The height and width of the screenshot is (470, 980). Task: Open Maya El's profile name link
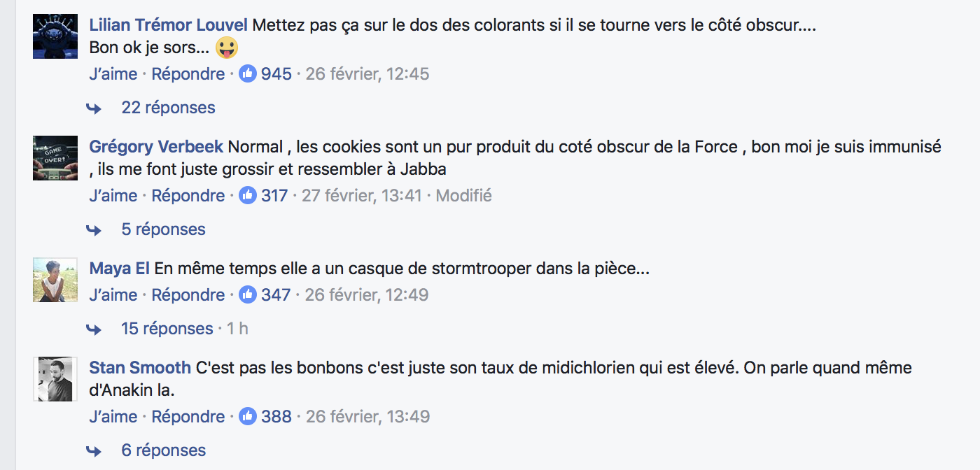point(119,268)
